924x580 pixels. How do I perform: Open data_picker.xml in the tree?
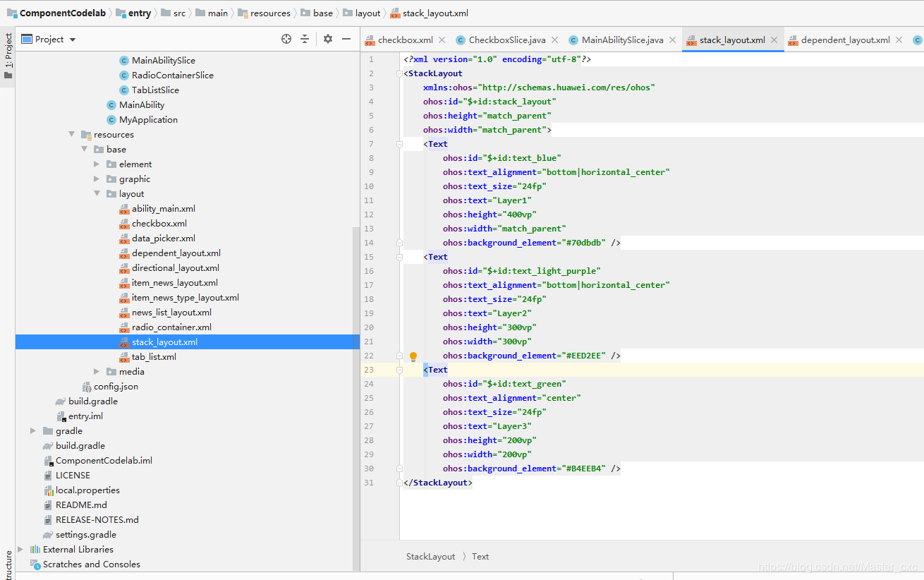click(x=164, y=238)
